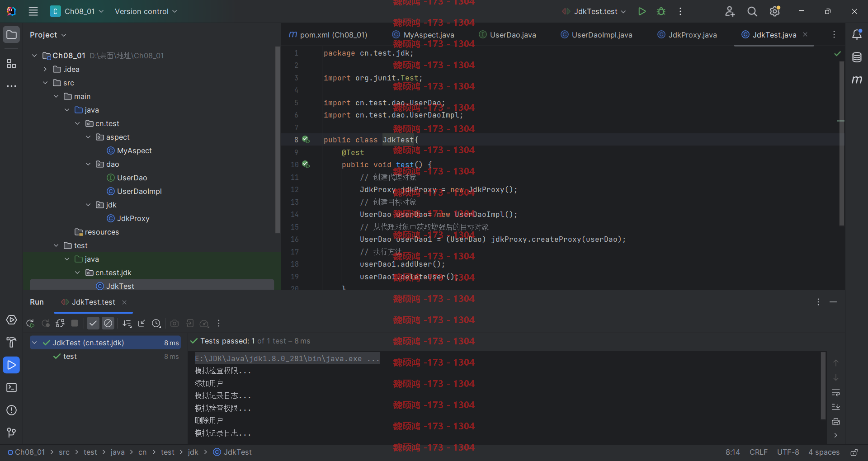Switch to UserDao.java tab
The height and width of the screenshot is (461, 868).
tap(507, 35)
